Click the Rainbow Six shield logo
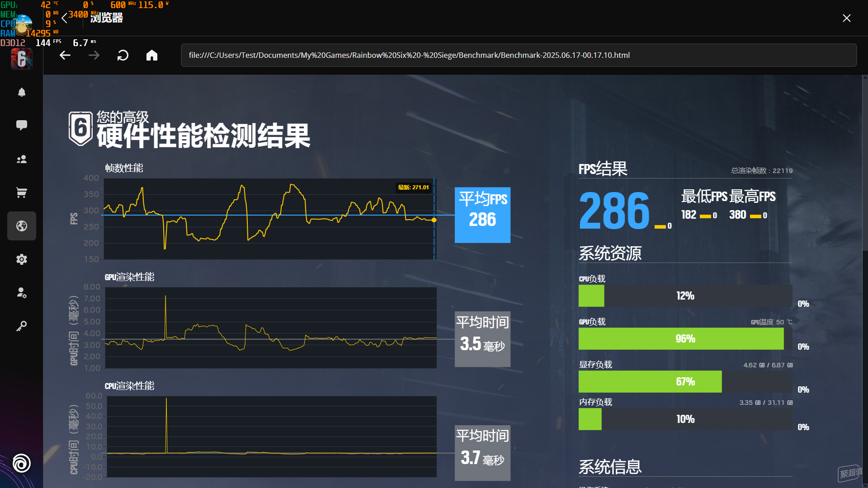The width and height of the screenshot is (868, 488). coord(81,129)
